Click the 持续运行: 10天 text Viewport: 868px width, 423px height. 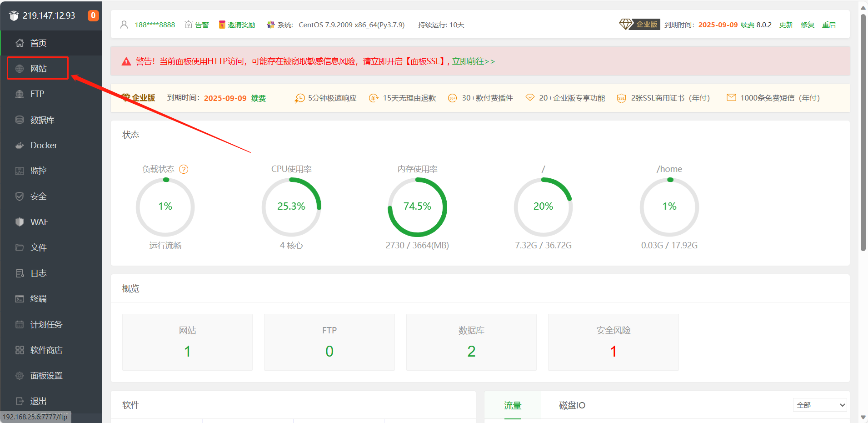point(441,25)
